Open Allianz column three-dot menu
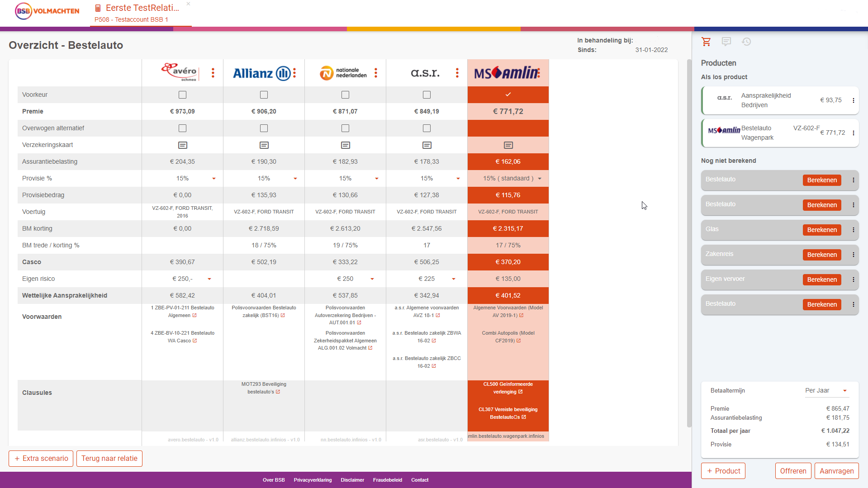 tap(294, 73)
